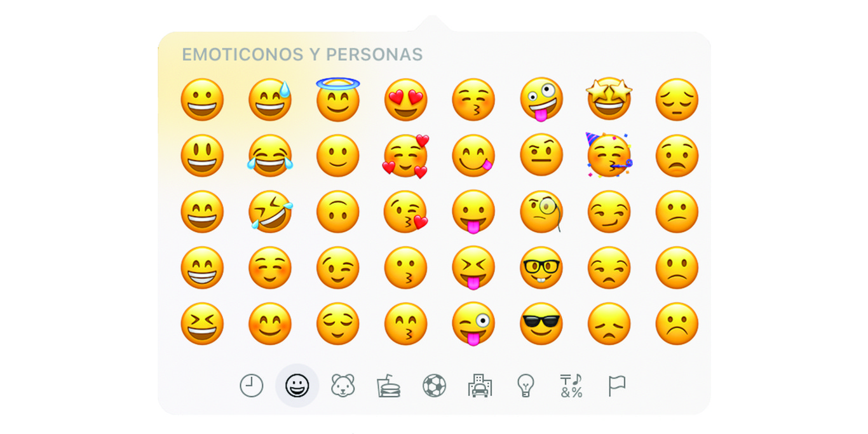Choose the face with three hearts emoji

[x=406, y=156]
